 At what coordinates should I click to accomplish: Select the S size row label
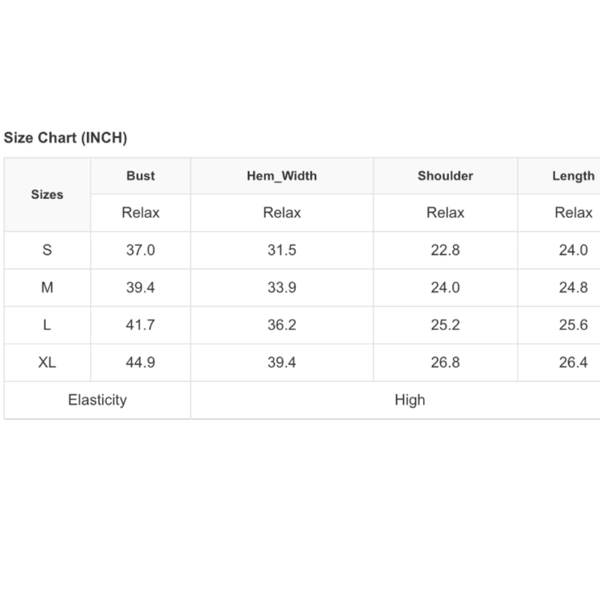click(47, 250)
